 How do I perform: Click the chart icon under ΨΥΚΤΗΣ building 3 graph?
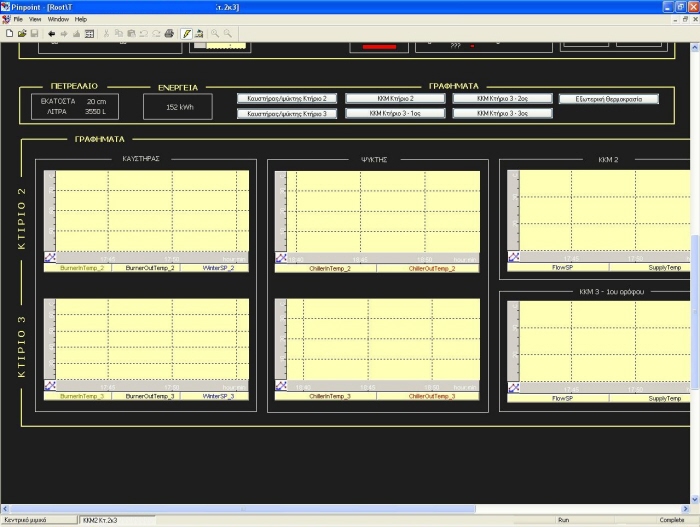pos(281,386)
